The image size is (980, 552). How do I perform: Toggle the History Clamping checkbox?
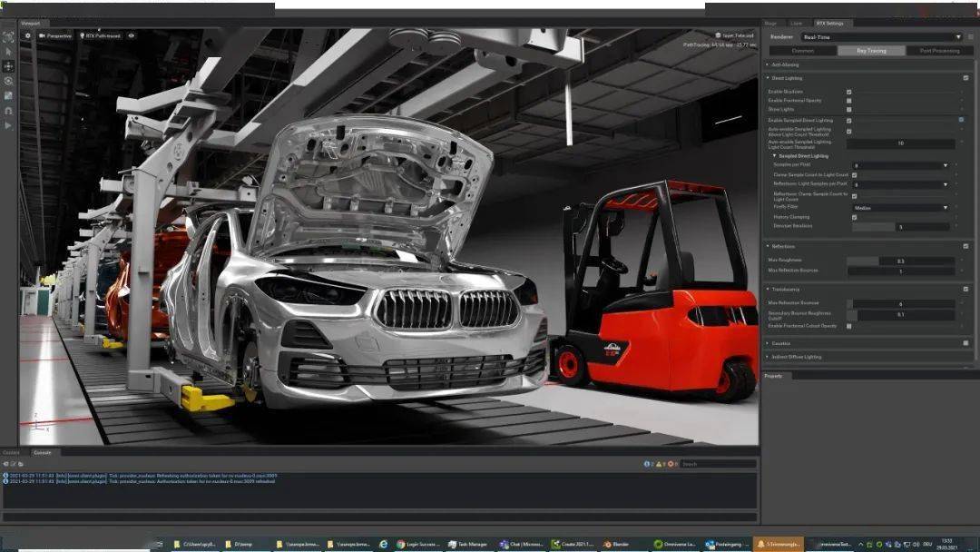point(855,218)
